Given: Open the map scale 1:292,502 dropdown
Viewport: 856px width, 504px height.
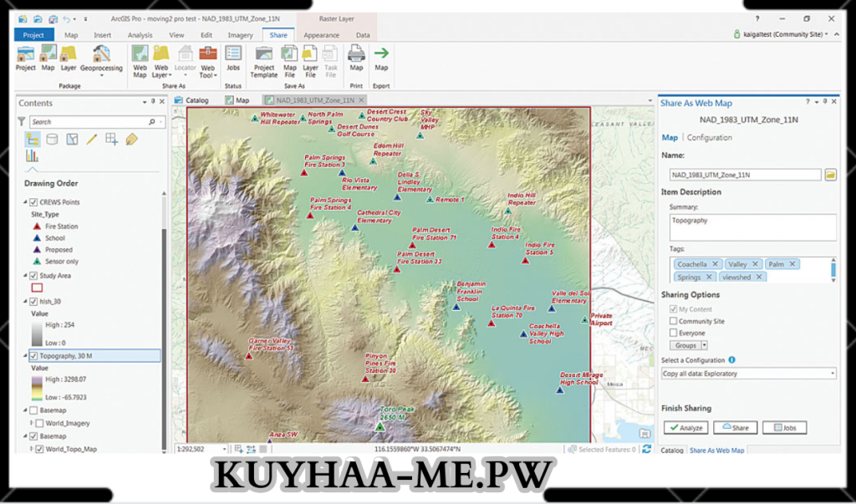Looking at the screenshot, I should (224, 449).
